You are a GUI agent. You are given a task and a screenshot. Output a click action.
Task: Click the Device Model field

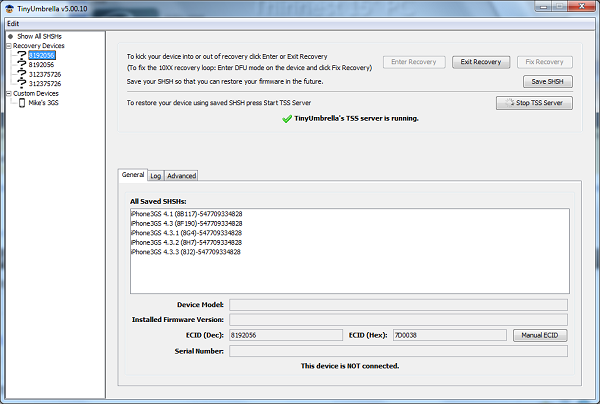click(x=398, y=305)
